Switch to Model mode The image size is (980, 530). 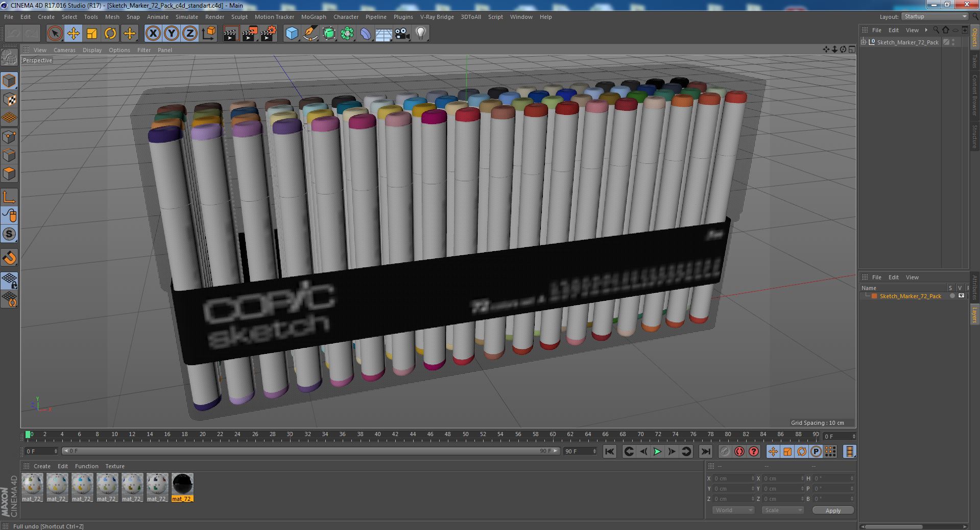pos(9,81)
